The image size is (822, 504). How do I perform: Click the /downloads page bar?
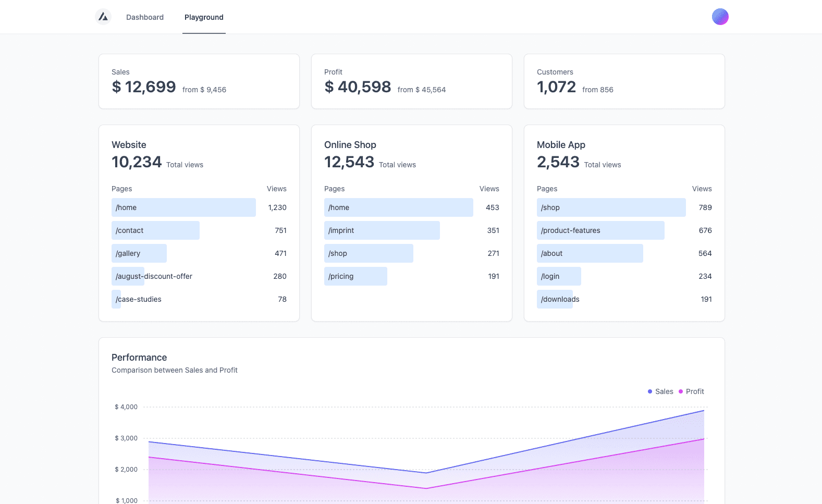[555, 299]
